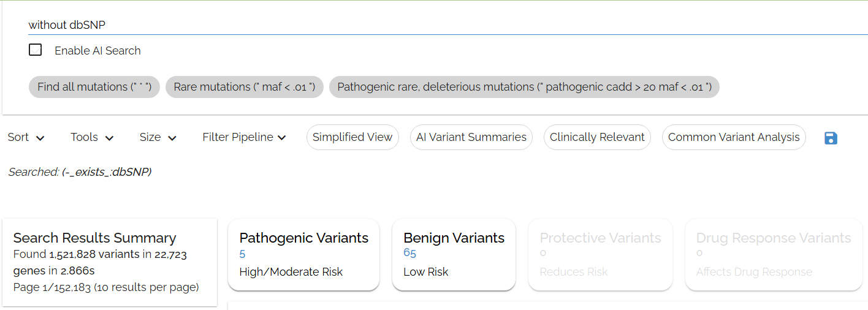Enable the AI Search checkbox
The image size is (868, 310).
[x=36, y=50]
